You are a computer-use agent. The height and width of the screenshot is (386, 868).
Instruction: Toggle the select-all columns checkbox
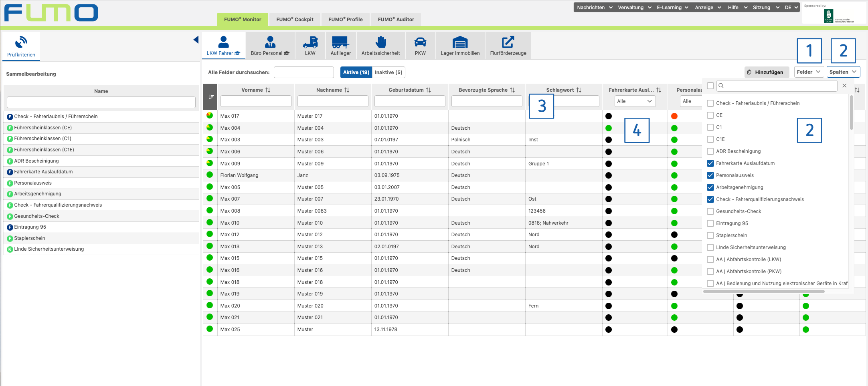tap(710, 86)
